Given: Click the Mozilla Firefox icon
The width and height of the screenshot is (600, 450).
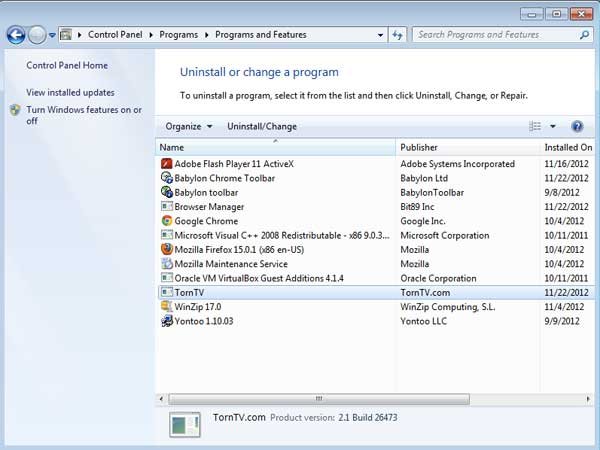Looking at the screenshot, I should coord(166,249).
